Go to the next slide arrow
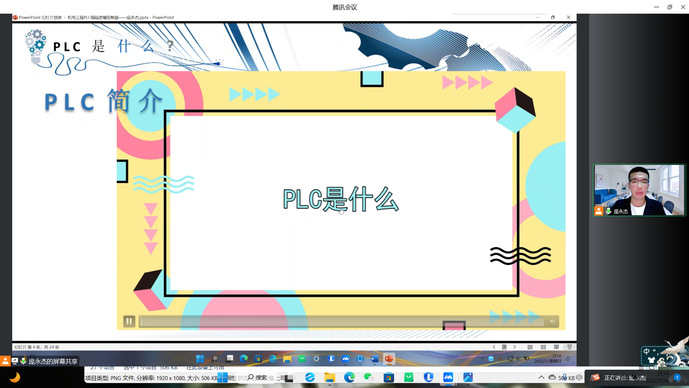The width and height of the screenshot is (689, 388). [x=515, y=347]
